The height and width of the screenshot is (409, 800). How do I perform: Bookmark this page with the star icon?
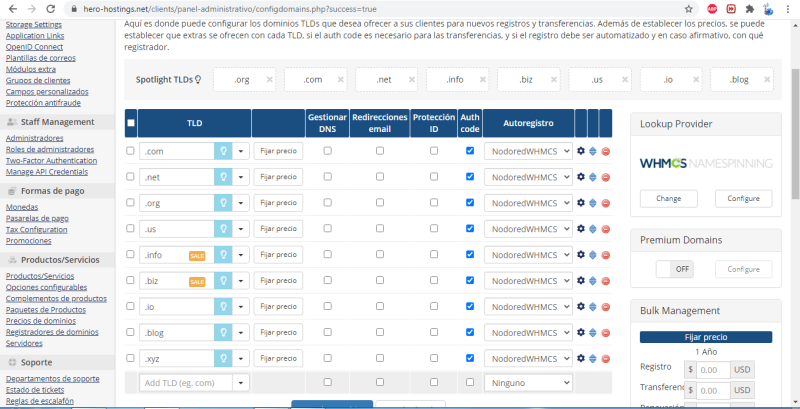[689, 9]
